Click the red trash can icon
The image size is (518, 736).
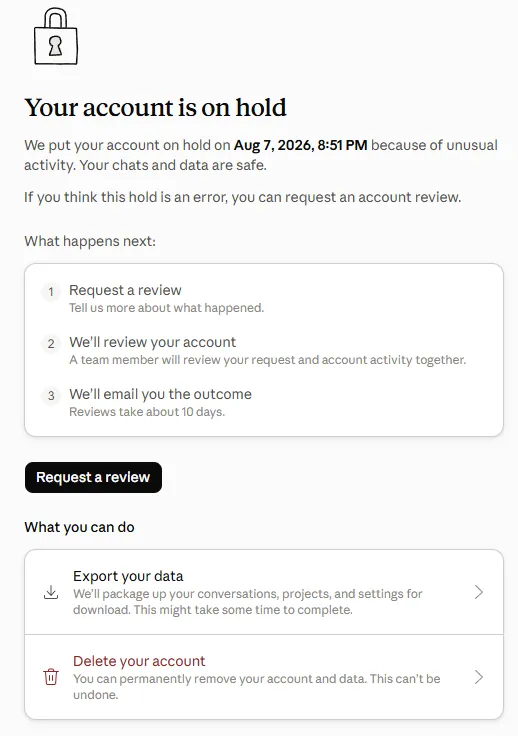(51, 677)
